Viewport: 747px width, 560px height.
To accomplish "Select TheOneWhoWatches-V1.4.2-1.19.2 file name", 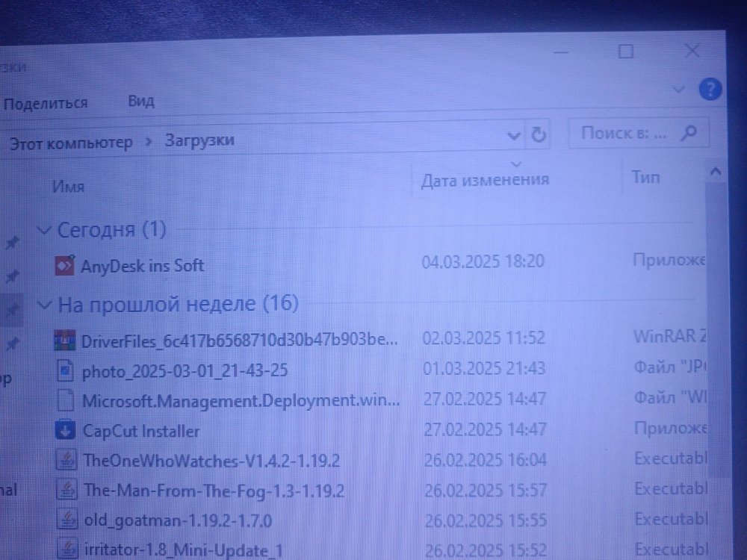I will 211,461.
